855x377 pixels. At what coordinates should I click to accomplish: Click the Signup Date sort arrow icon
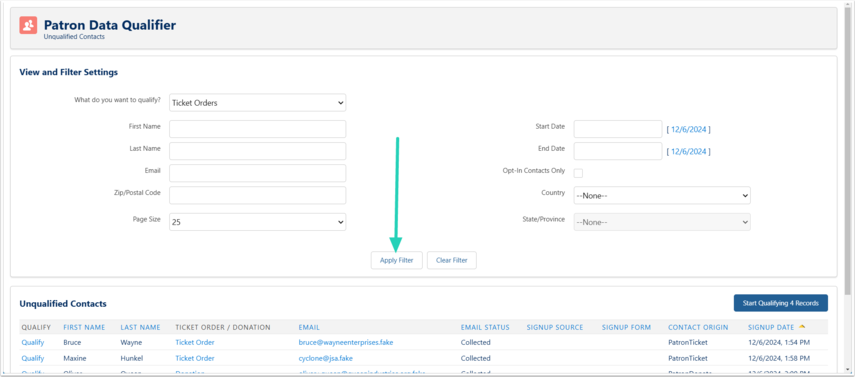[x=802, y=327]
